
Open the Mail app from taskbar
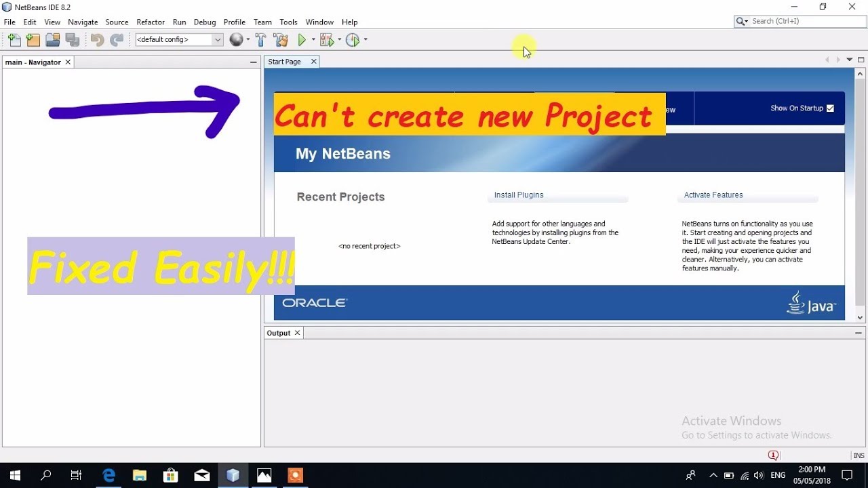pyautogui.click(x=202, y=475)
